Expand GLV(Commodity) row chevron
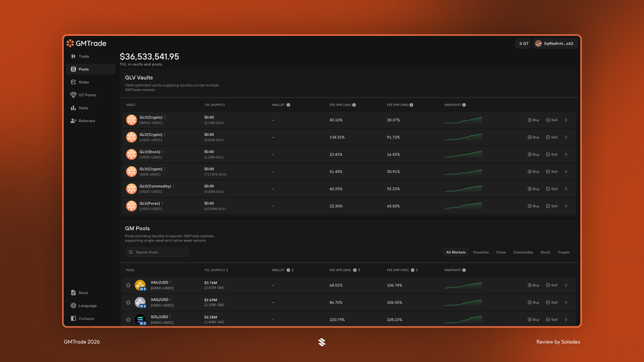644x362 pixels. (566, 189)
